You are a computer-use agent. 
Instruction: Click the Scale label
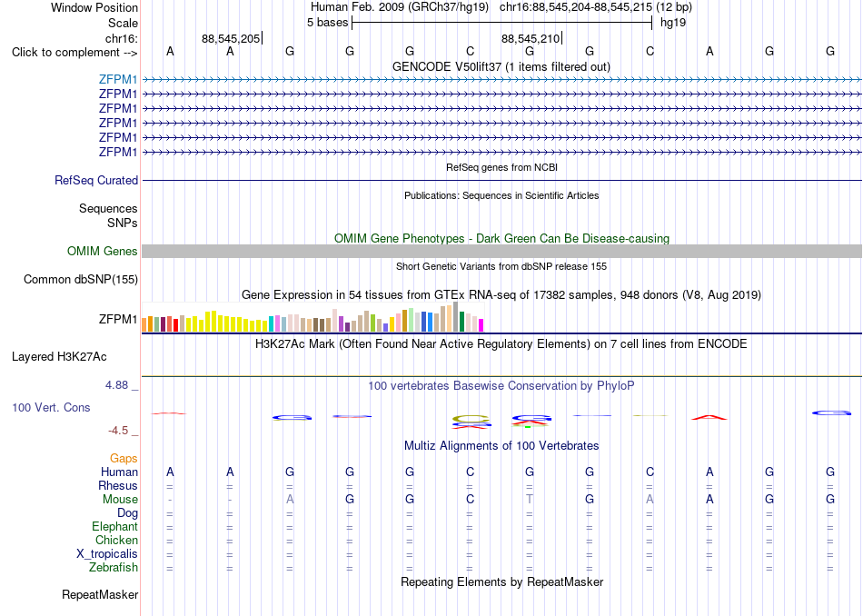pyautogui.click(x=123, y=23)
